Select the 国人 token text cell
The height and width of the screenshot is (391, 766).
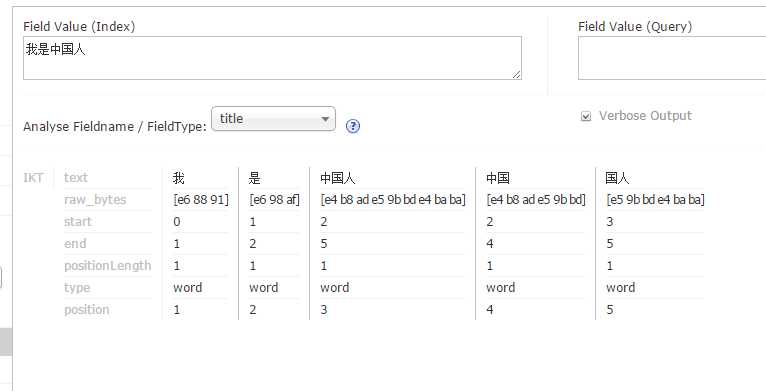point(617,178)
